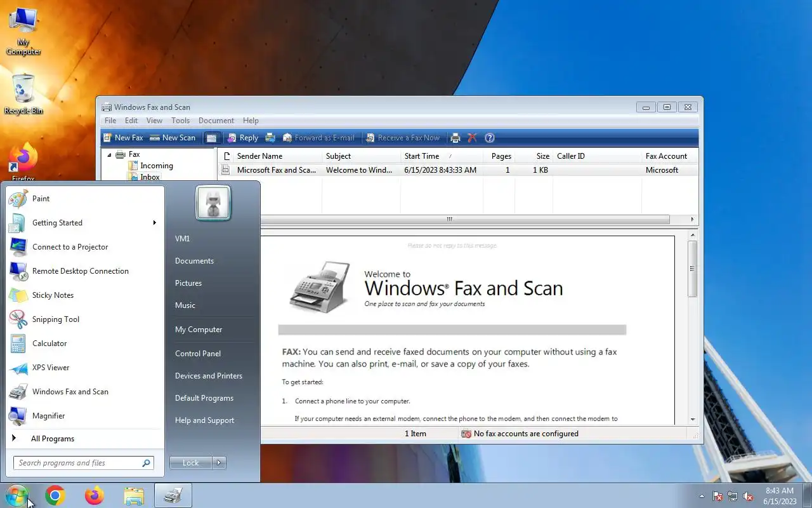Expand All Programs
Viewport: 812px width, 508px height.
[85, 439]
